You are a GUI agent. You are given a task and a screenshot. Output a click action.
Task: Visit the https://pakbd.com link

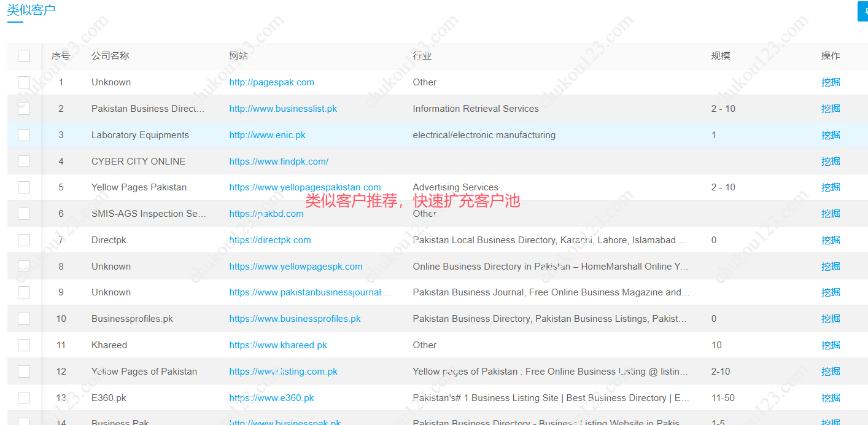[266, 214]
